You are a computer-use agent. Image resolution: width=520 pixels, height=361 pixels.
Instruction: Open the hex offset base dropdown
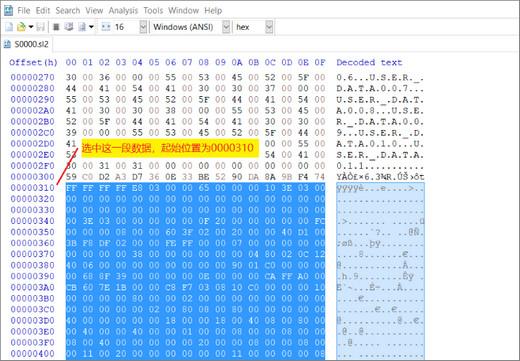[x=269, y=27]
